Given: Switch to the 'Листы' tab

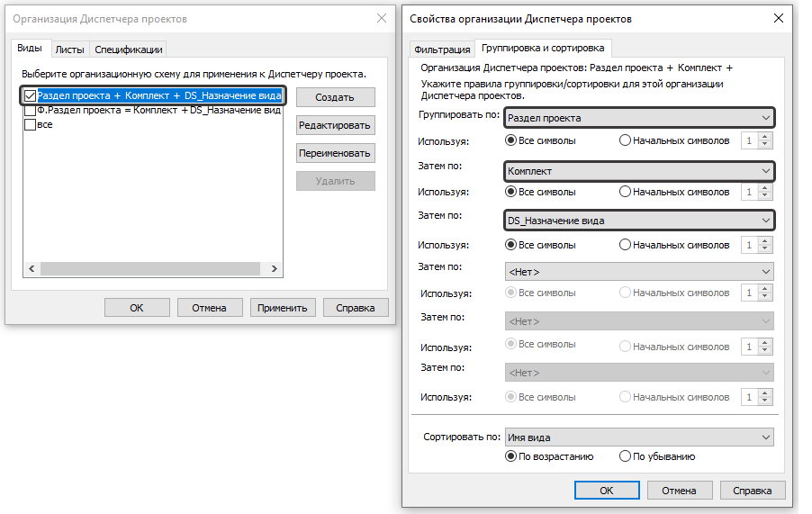Looking at the screenshot, I should 69,50.
